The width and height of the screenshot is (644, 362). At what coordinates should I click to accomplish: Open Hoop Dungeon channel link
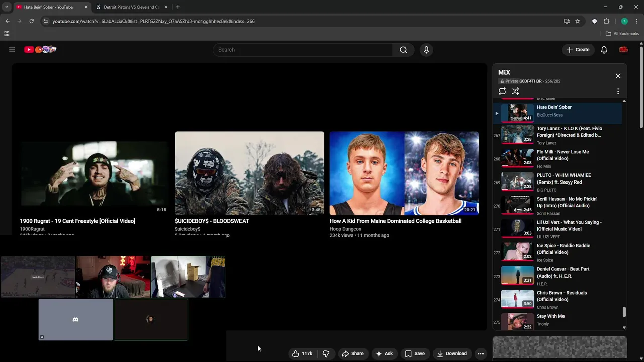pos(345,229)
